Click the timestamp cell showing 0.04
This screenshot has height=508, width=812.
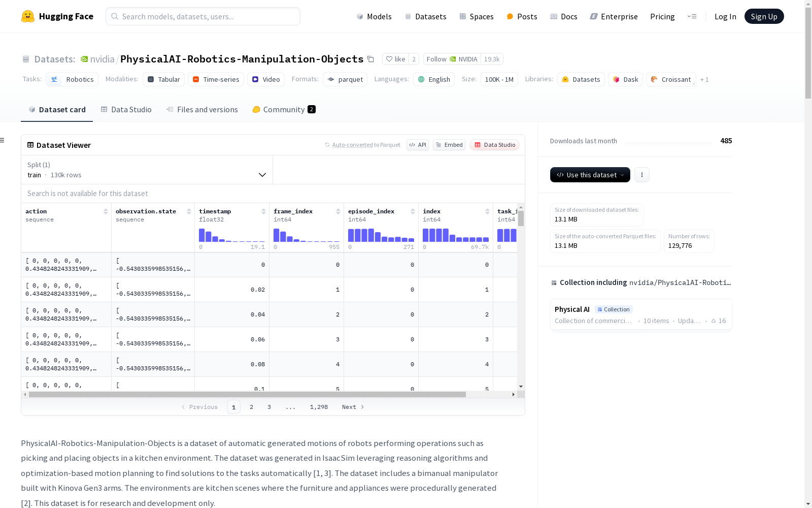(x=232, y=314)
